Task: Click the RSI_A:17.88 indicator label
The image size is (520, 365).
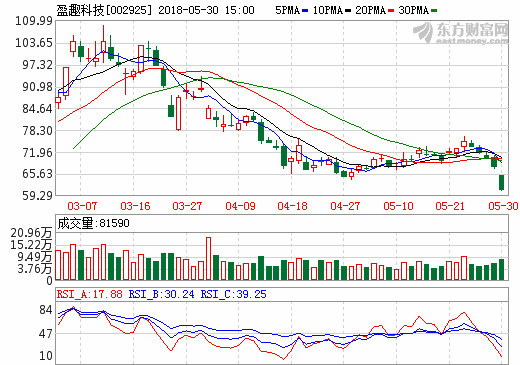Action: 89,294
